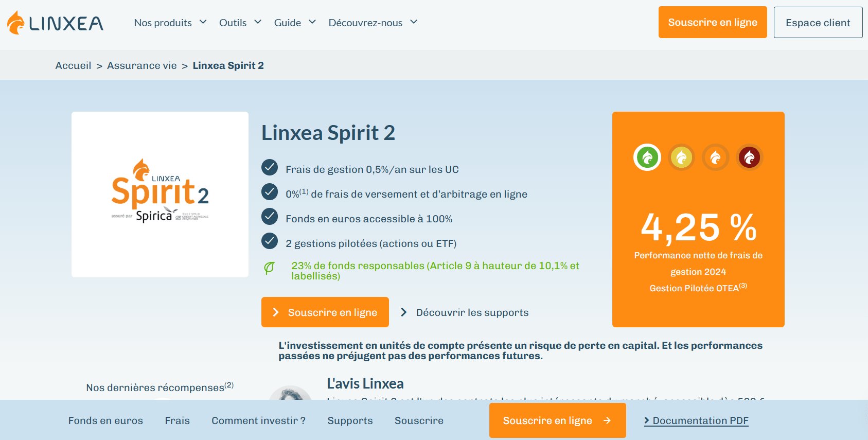This screenshot has height=440, width=868.
Task: Click Souscrire en ligne in the header
Action: coord(713,22)
